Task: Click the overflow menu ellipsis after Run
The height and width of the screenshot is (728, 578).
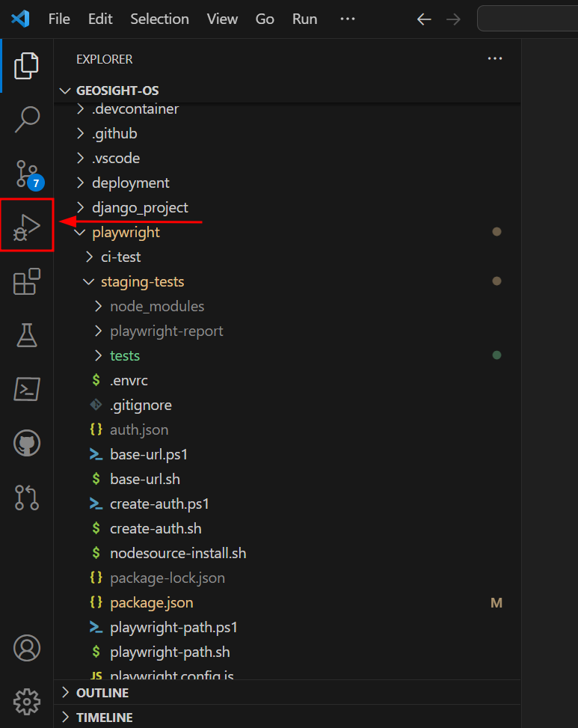Action: pyautogui.click(x=348, y=19)
